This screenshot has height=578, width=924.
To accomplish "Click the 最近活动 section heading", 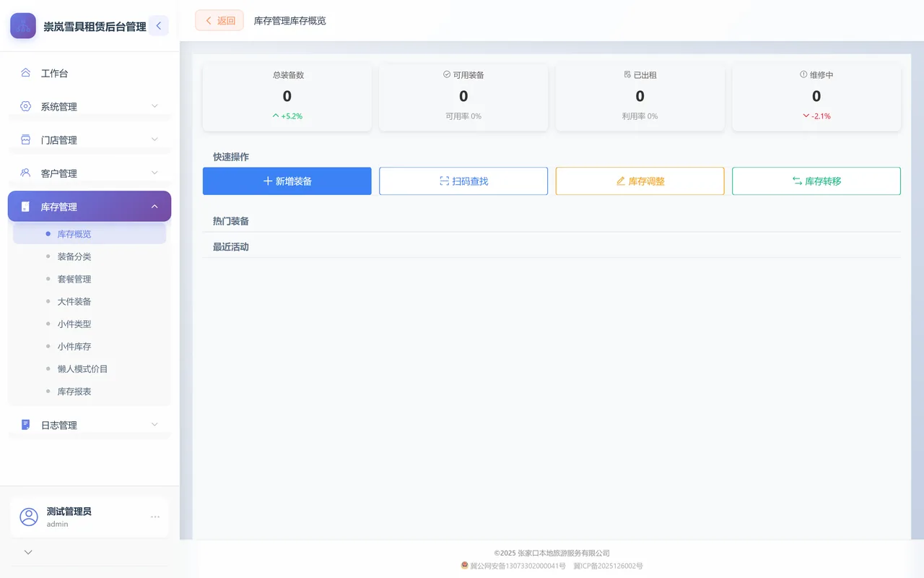I will coord(231,247).
